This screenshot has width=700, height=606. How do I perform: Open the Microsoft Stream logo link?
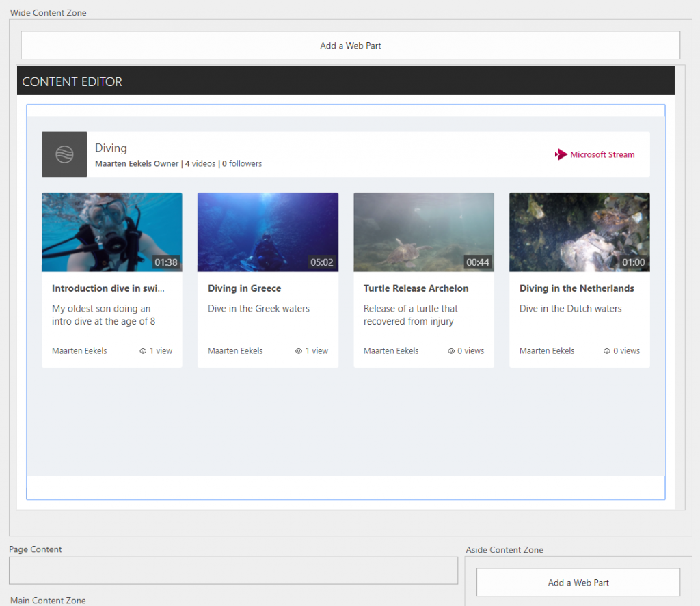(594, 154)
